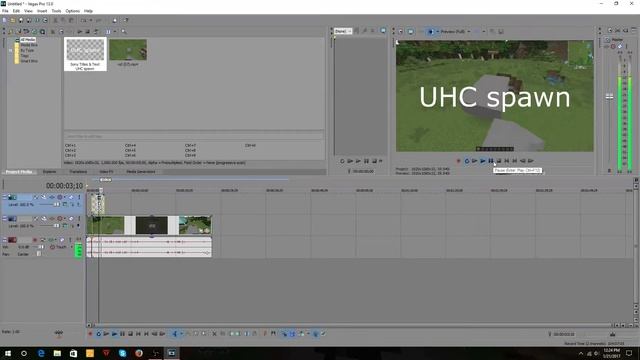
Task: Save the project using the toolbar Save icon
Action: 21,20
